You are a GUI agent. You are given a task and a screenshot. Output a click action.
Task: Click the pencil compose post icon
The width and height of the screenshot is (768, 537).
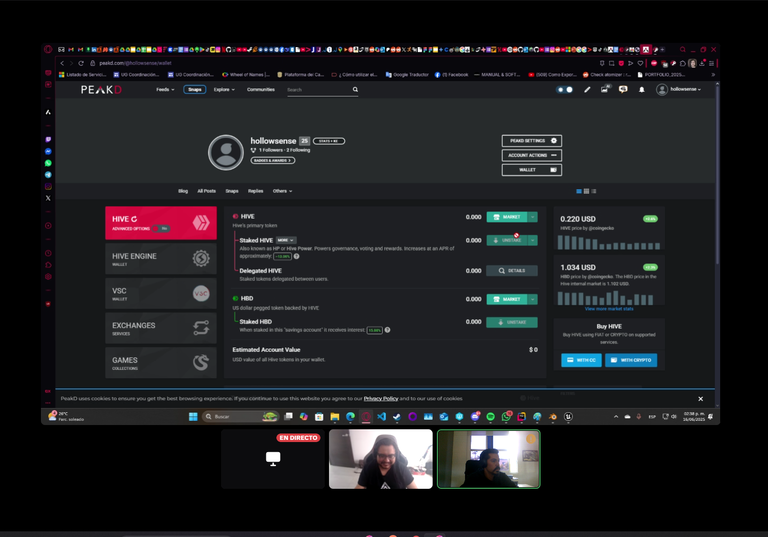[587, 90]
